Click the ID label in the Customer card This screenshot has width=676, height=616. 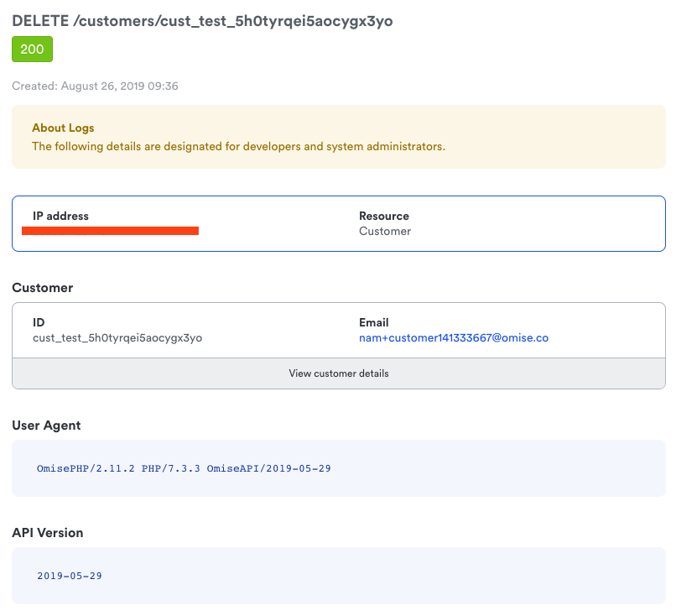pyautogui.click(x=39, y=322)
